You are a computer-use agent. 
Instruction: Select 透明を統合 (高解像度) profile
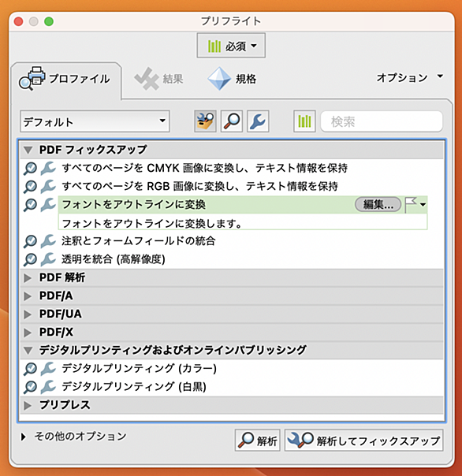click(114, 259)
